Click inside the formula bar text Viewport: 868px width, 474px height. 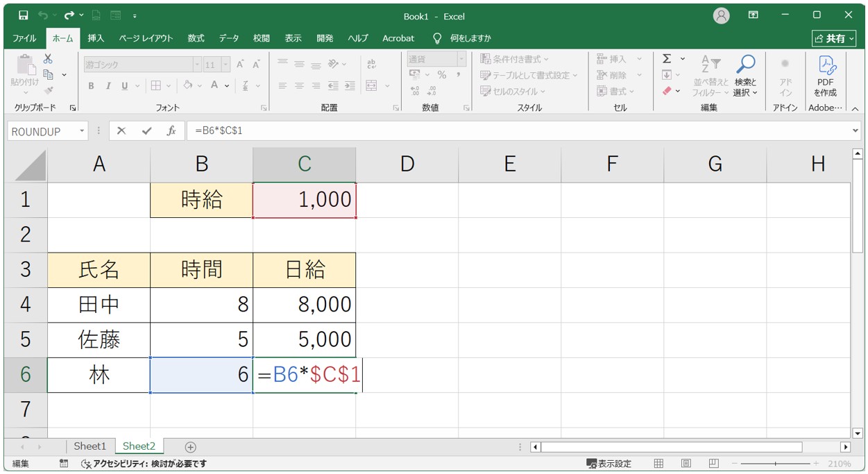click(x=219, y=130)
